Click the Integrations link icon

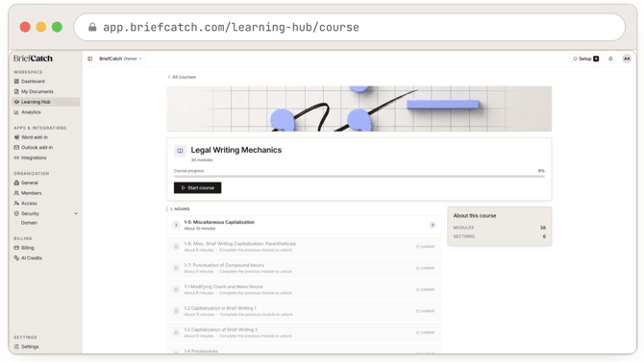pos(16,157)
